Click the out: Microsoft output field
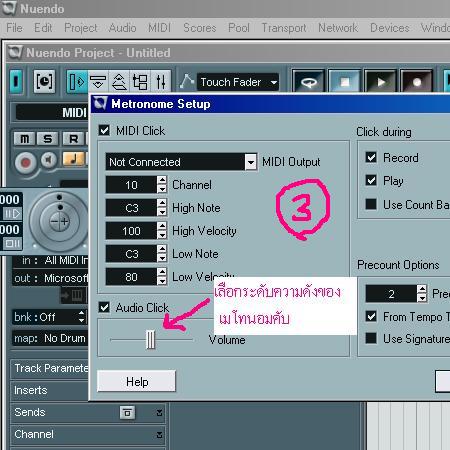The height and width of the screenshot is (450, 450). (x=51, y=278)
